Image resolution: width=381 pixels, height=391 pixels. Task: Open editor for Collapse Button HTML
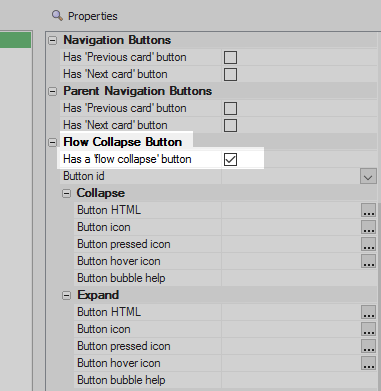tap(368, 210)
